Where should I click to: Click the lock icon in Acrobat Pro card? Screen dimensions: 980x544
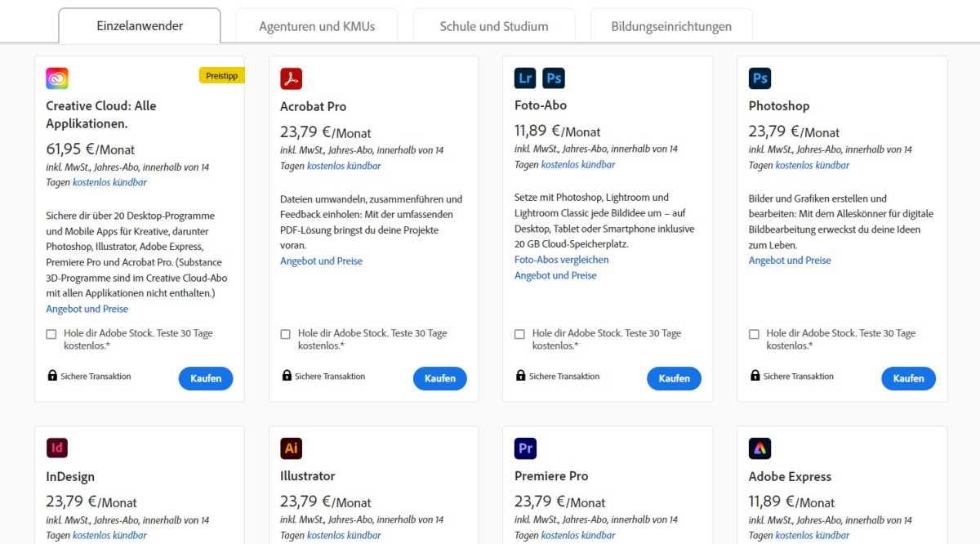tap(287, 376)
